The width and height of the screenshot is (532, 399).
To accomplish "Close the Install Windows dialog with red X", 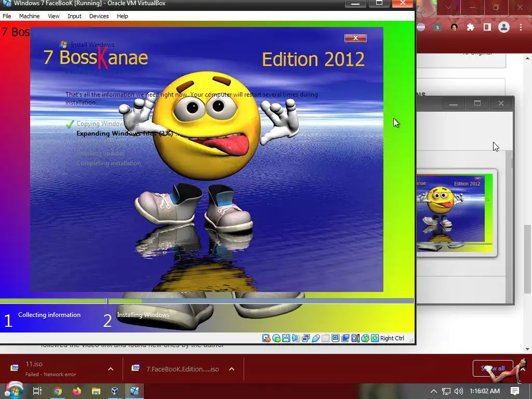I will point(355,38).
